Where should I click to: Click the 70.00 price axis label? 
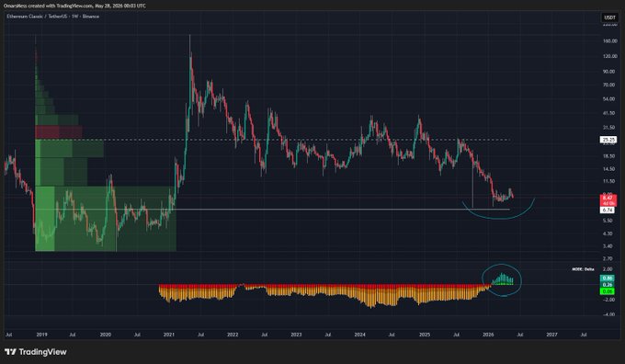tap(609, 85)
